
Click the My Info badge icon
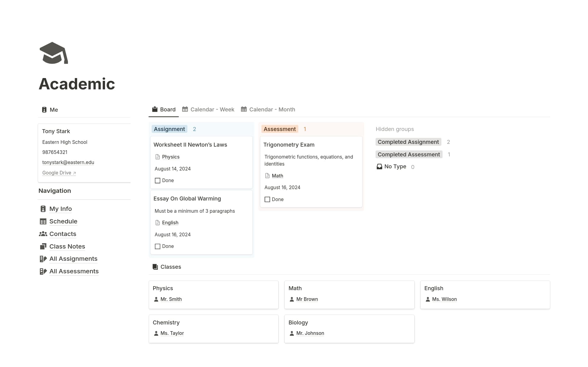tap(43, 209)
